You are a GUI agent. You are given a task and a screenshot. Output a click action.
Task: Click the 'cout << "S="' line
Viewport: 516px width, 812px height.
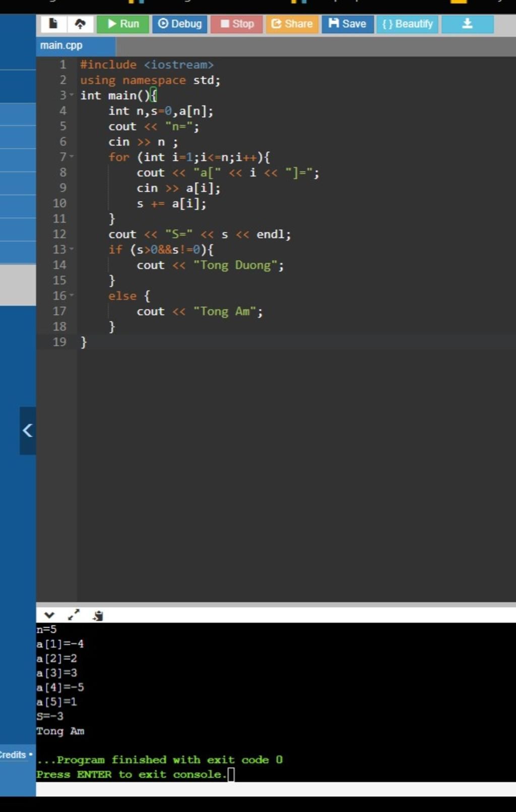coord(200,235)
